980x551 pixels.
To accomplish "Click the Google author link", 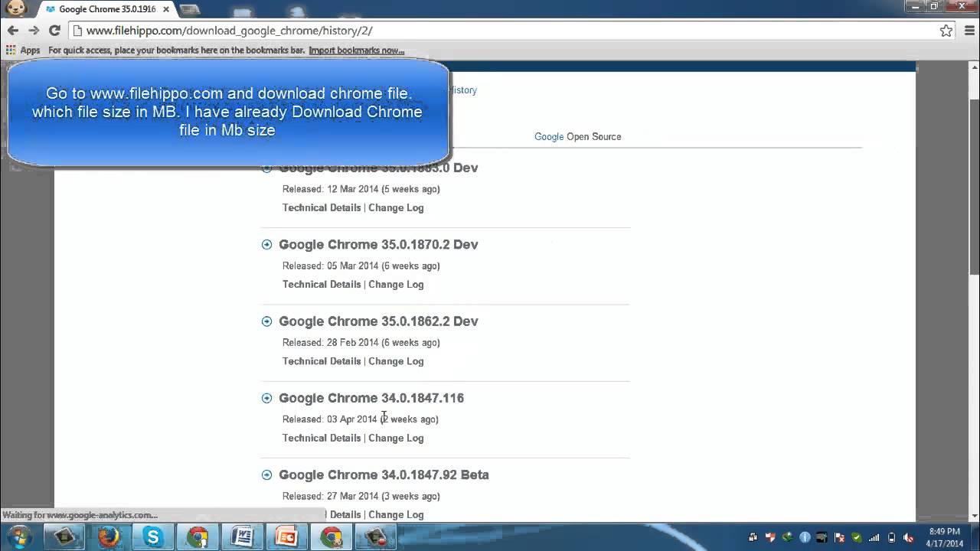I will [549, 136].
